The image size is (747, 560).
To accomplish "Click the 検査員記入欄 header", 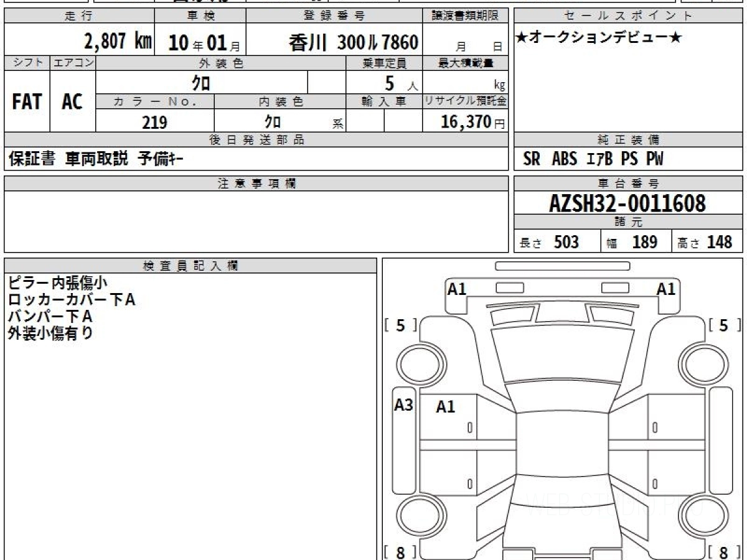I will (x=190, y=265).
